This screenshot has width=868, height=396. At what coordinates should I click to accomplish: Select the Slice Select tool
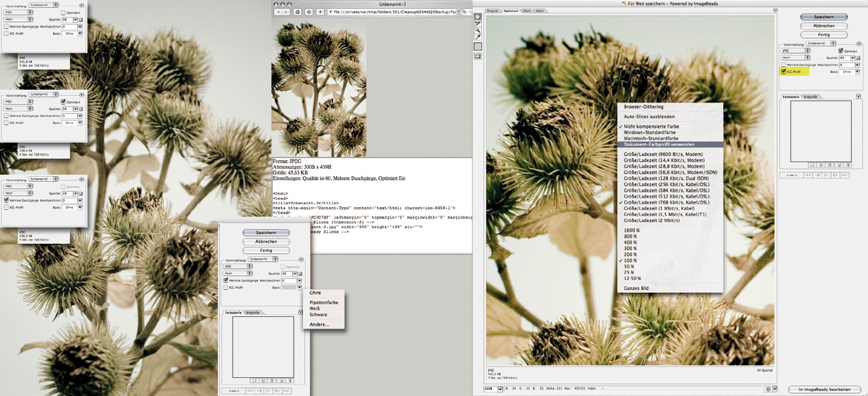pyautogui.click(x=478, y=23)
